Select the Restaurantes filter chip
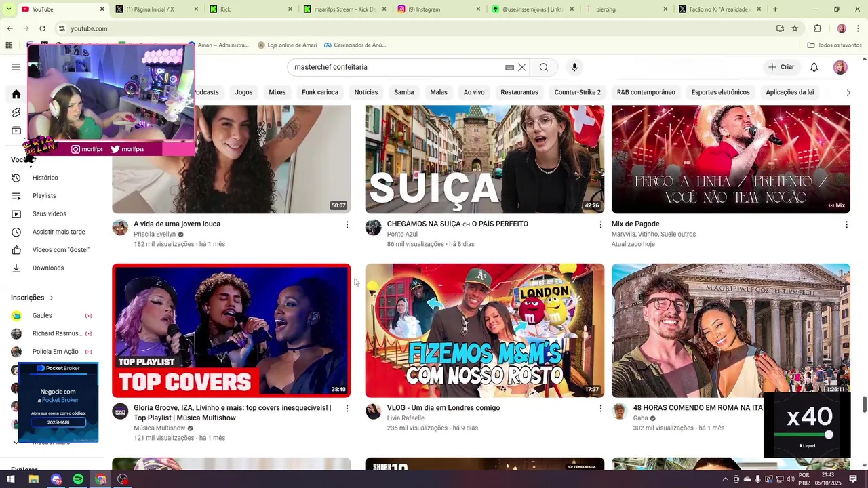 point(519,92)
